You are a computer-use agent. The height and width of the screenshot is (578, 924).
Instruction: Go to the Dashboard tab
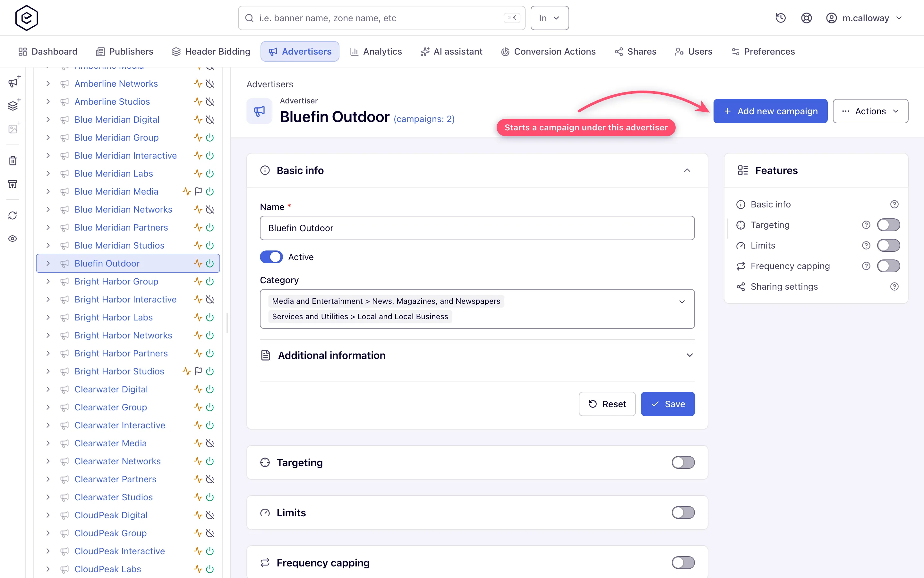click(48, 52)
